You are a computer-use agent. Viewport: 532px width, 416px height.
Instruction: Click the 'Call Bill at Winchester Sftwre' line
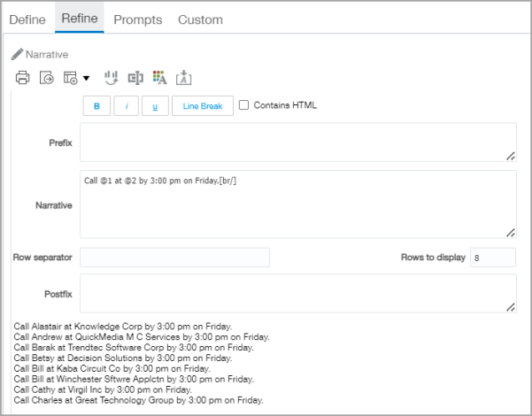(x=134, y=379)
